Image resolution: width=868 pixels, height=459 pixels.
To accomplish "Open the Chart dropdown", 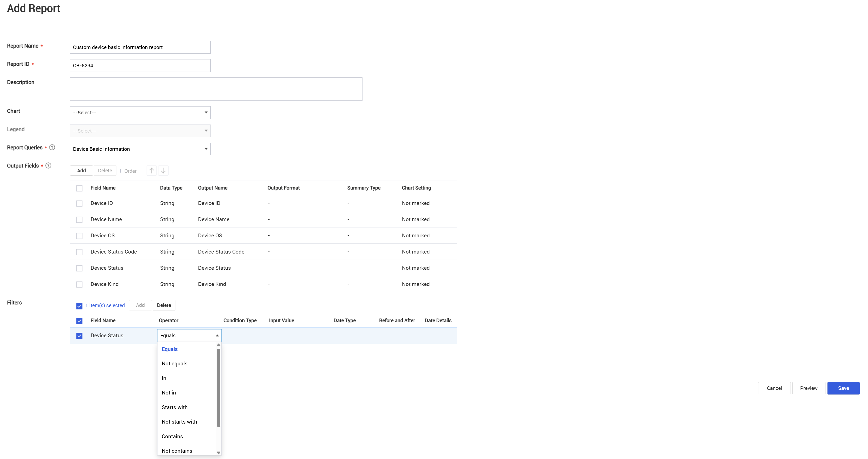I will pos(140,113).
